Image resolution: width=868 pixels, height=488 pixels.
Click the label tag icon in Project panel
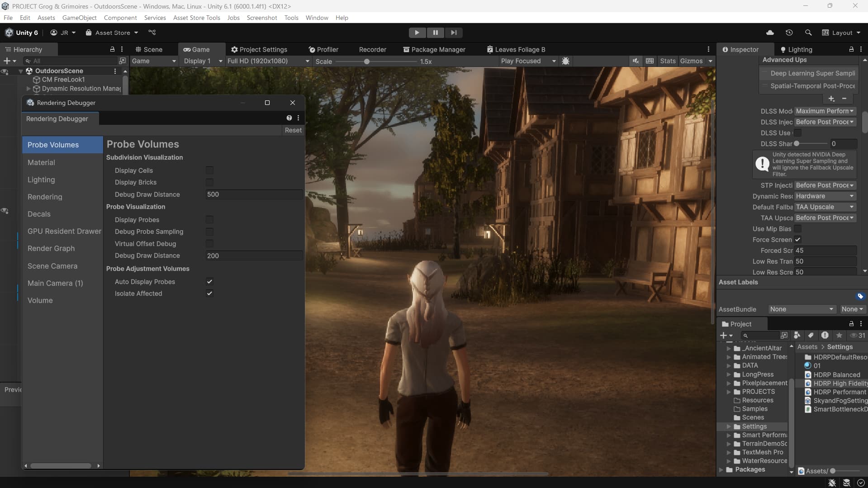click(810, 335)
